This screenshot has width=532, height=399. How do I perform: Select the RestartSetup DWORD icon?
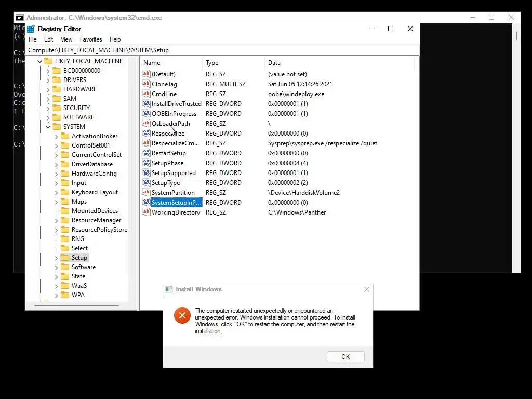click(x=146, y=152)
